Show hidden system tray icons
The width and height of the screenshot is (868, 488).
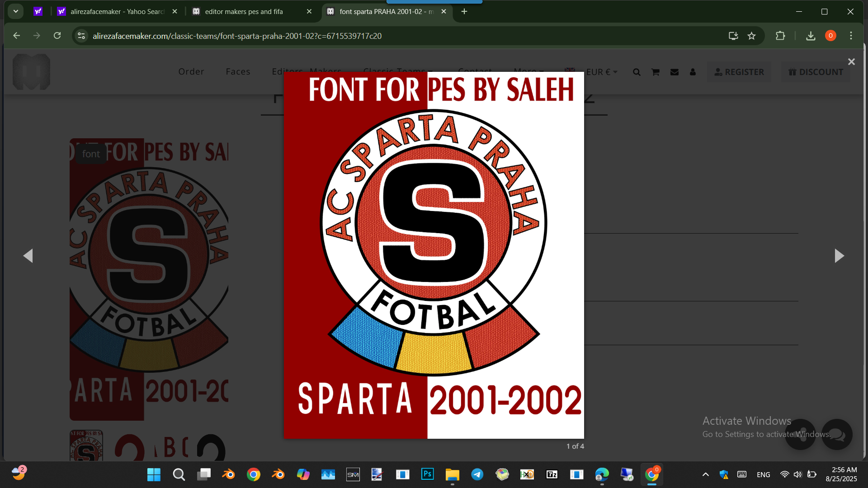705,474
